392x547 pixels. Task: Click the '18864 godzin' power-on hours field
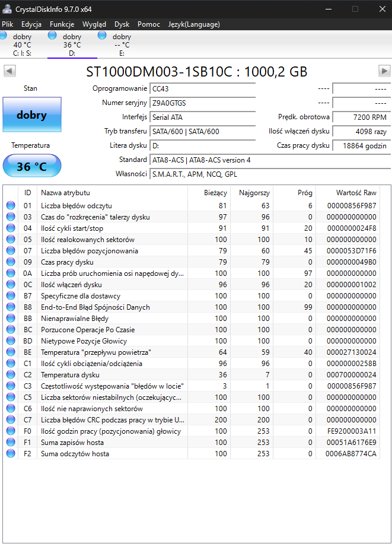click(362, 146)
